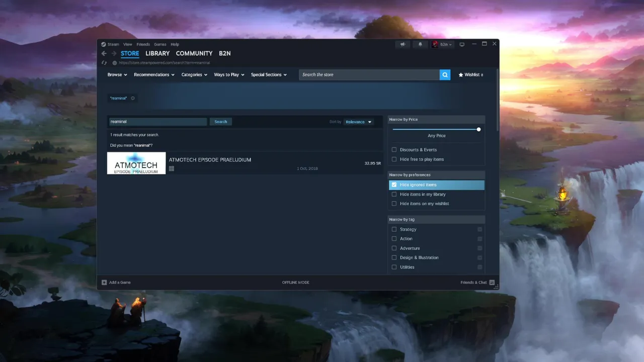Enable Discounts & Events checkbox
The width and height of the screenshot is (644, 362).
click(x=394, y=150)
